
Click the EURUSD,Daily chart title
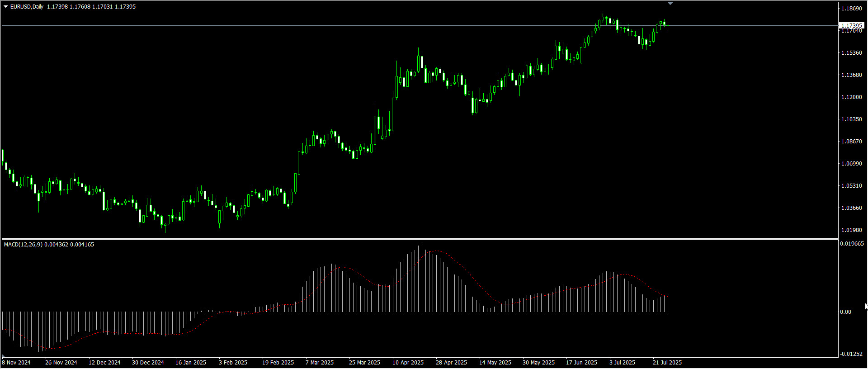click(27, 7)
